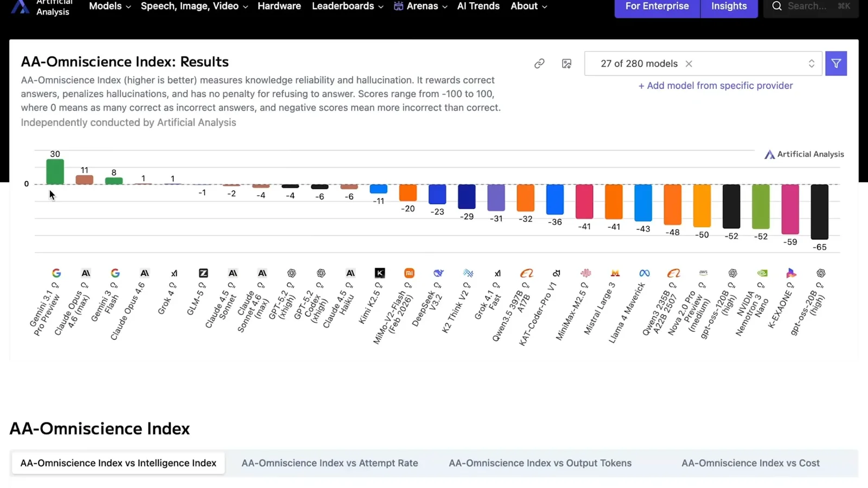Click the green Gemini 3.1 Pro Preview bar
This screenshot has height=488, width=868.
pyautogui.click(x=55, y=172)
